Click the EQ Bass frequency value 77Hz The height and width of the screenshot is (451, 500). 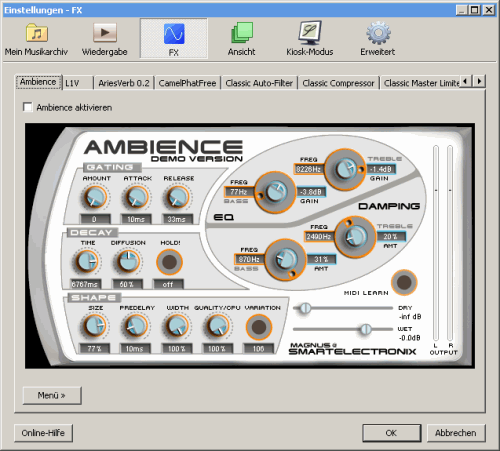coord(239,192)
